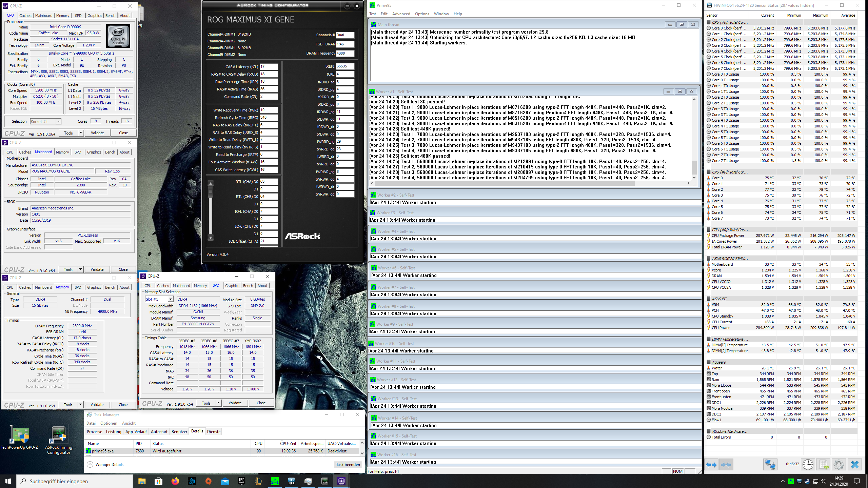The image size is (868, 488).
Task: Click the Prime95 icon in the taskbar
Action: (x=275, y=481)
